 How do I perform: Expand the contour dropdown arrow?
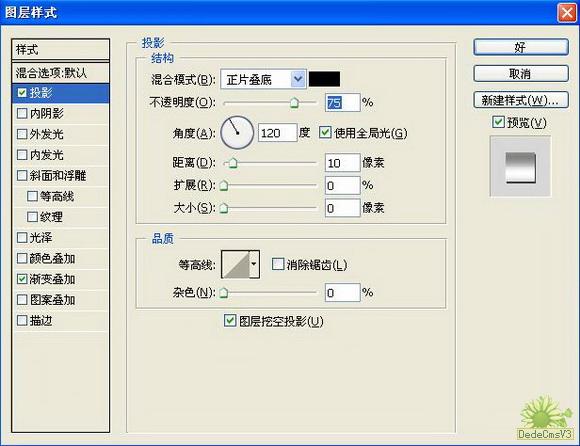(x=254, y=264)
